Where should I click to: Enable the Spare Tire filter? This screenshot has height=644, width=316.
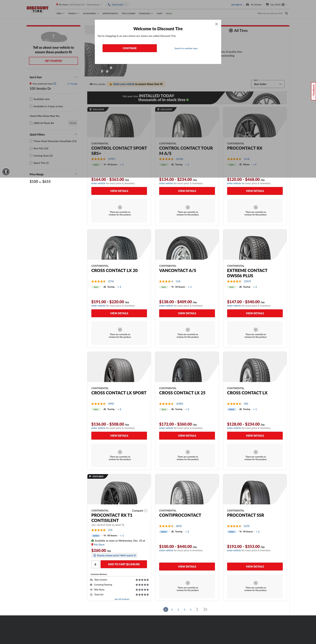click(x=31, y=163)
